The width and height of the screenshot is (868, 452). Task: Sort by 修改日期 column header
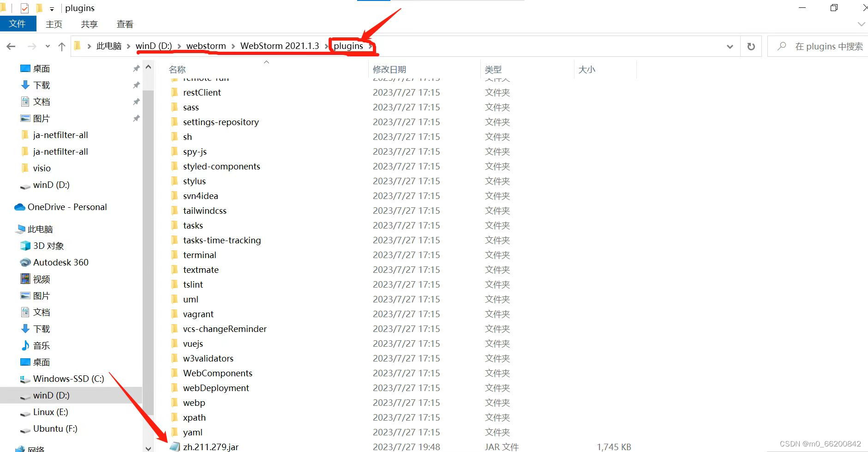(x=389, y=69)
